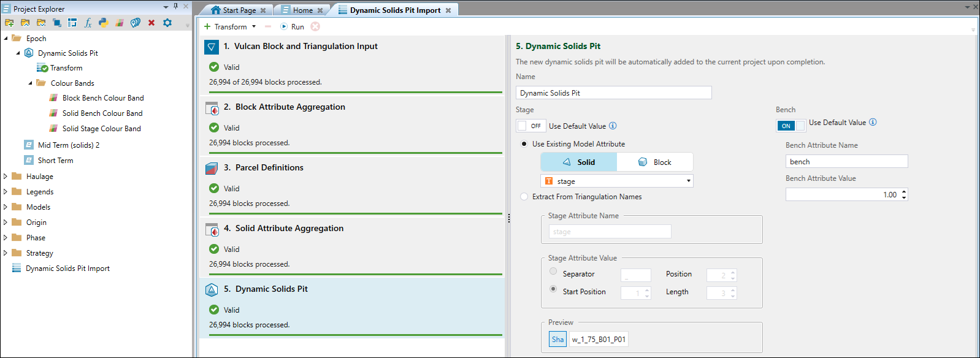
Task: Click the collapse folders icon
Action: (x=25, y=23)
